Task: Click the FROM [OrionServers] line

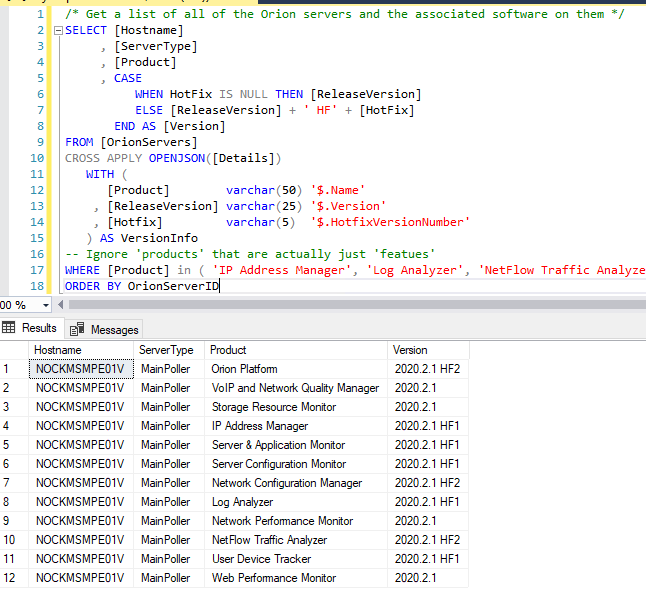Action: 131,142
